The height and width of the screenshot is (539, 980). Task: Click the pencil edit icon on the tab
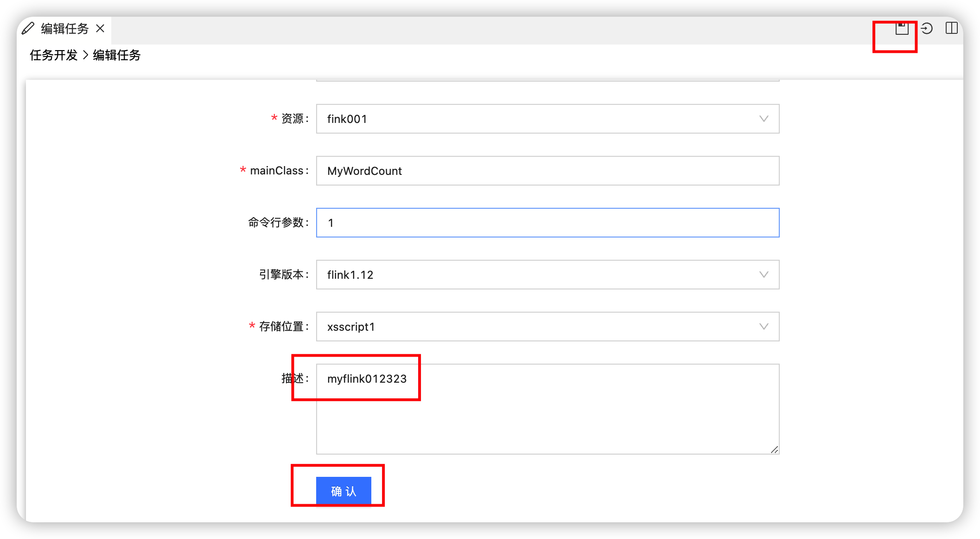click(x=28, y=28)
